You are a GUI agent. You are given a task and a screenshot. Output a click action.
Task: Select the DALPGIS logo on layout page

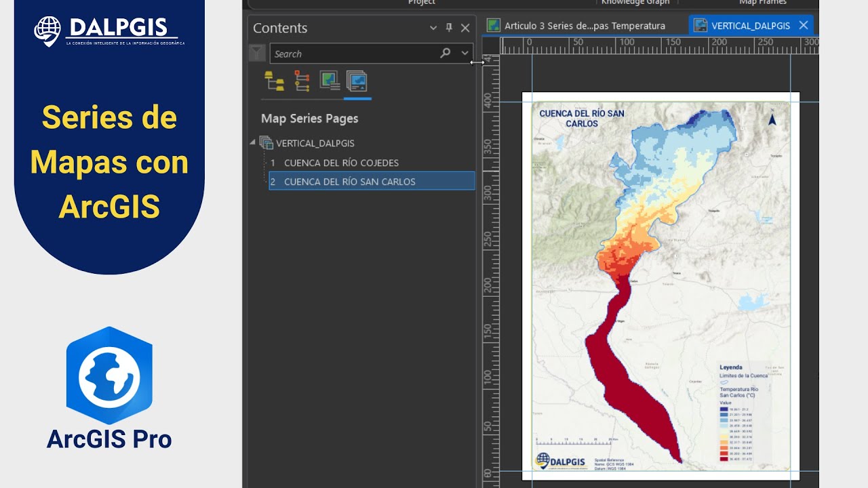coord(560,461)
